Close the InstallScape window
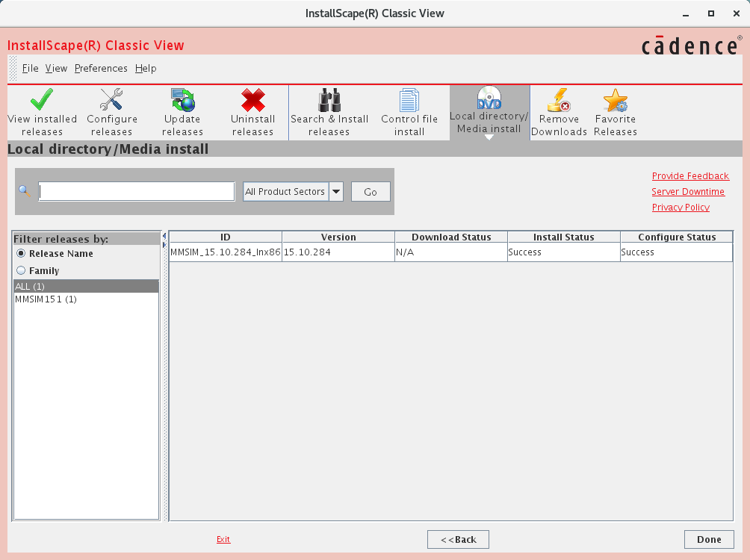Screen dimensions: 750x560 click(x=737, y=14)
